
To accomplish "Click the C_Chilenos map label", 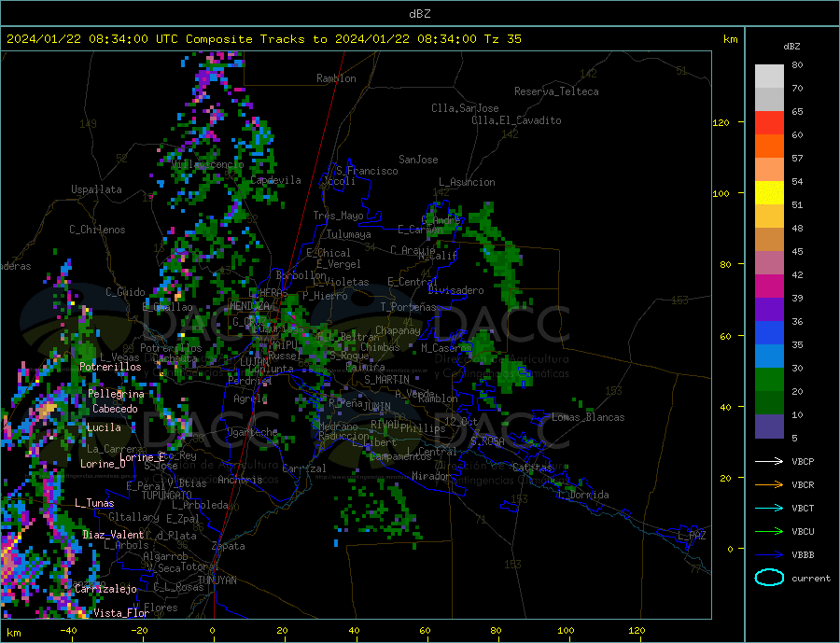I will [97, 230].
